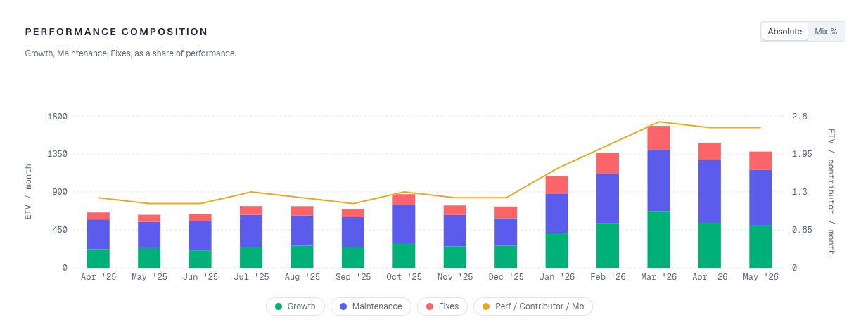Click the Mar '26 Growth bar segment
The width and height of the screenshot is (868, 336).
pos(658,239)
